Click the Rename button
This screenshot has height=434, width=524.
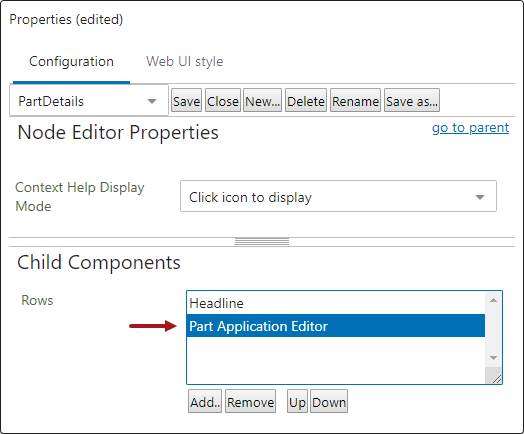click(x=355, y=101)
